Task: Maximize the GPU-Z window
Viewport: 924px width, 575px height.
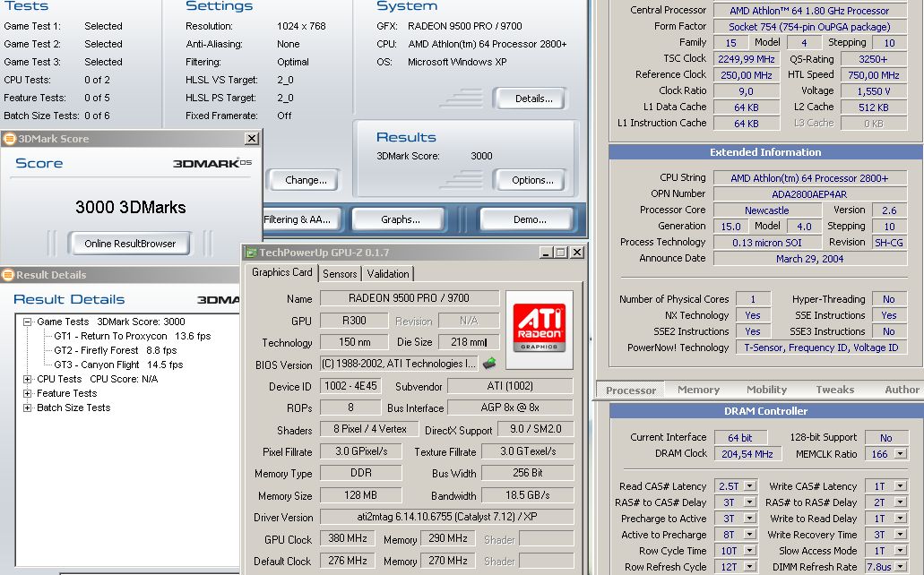Action: tap(561, 253)
